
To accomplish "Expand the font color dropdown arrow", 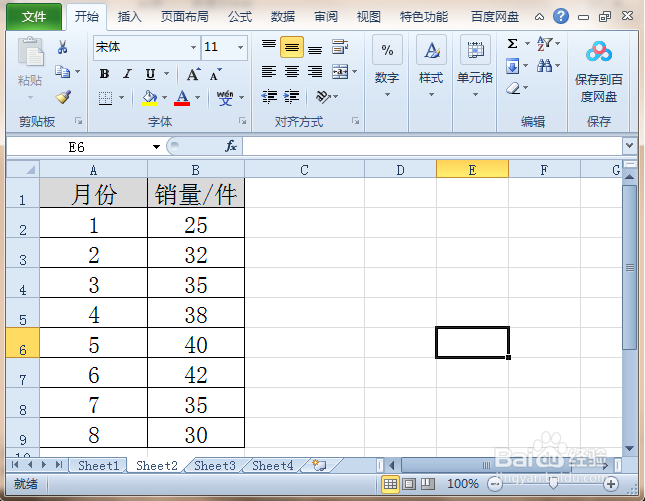I will pyautogui.click(x=198, y=98).
